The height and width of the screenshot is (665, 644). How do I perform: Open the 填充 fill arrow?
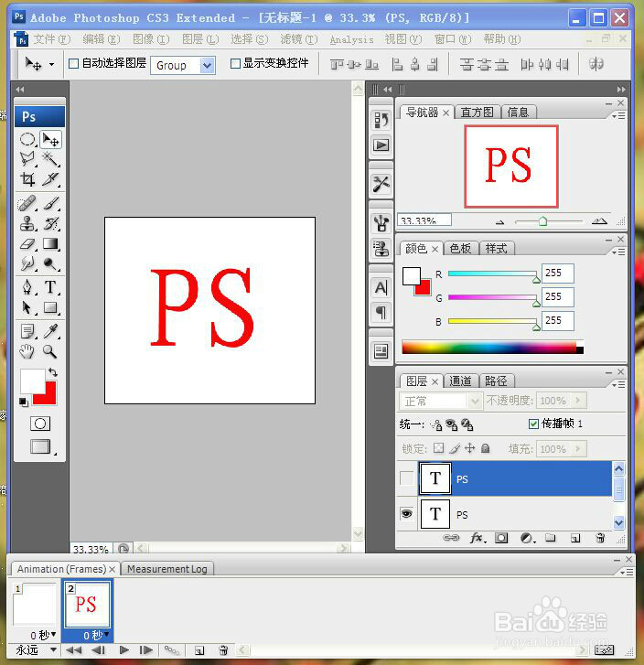point(578,449)
